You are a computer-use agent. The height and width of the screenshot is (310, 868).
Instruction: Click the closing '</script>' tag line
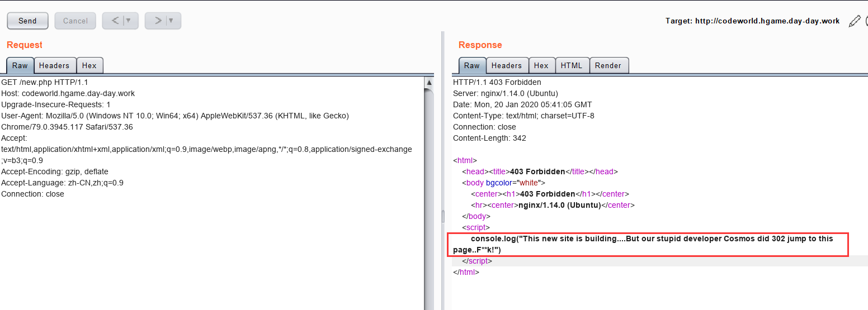[477, 261]
